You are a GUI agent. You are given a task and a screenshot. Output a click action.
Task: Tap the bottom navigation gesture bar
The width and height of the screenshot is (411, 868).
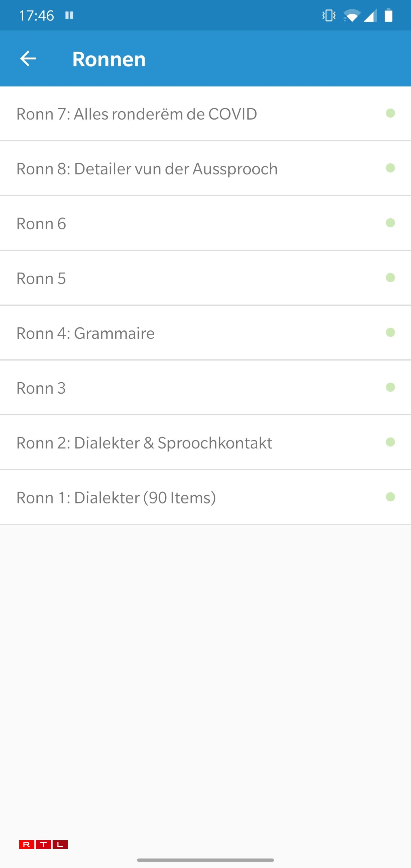[x=206, y=860]
